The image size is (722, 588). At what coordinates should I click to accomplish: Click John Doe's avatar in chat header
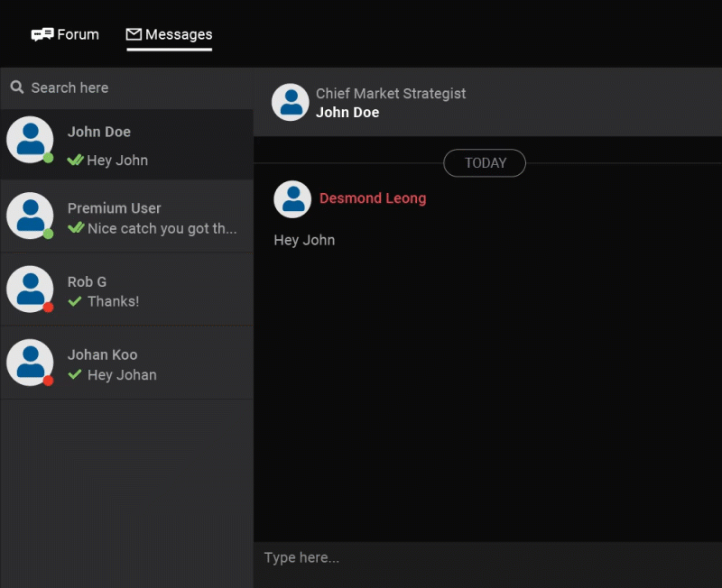point(290,102)
